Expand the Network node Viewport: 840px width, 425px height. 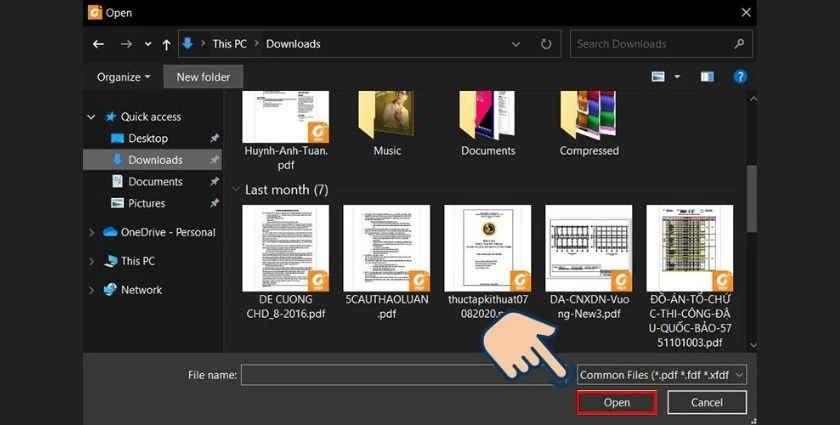(91, 290)
